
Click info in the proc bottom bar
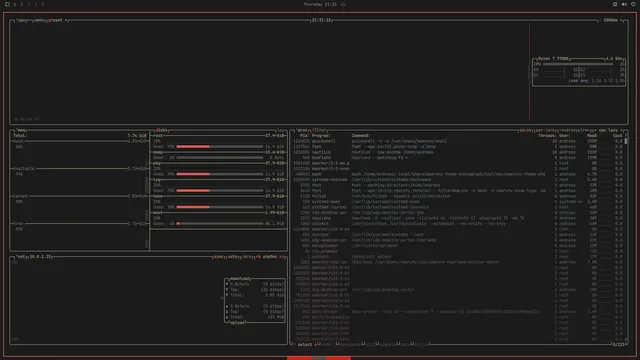pyautogui.click(x=326, y=345)
